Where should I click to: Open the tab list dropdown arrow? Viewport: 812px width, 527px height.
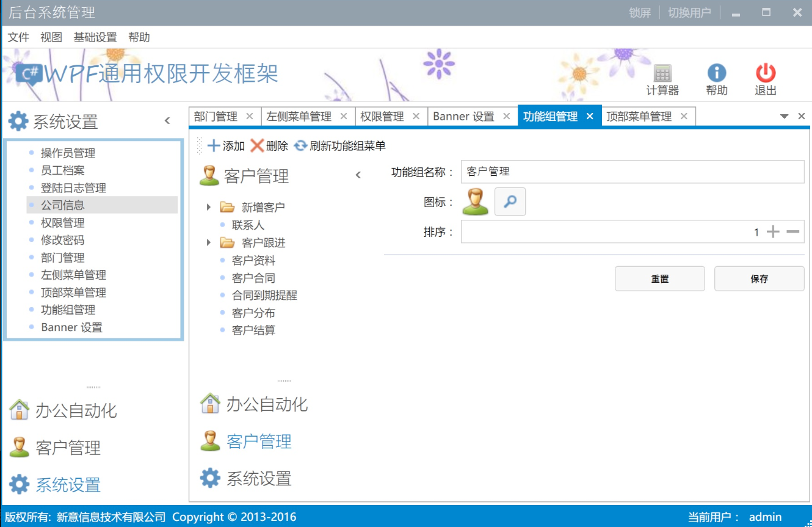785,116
